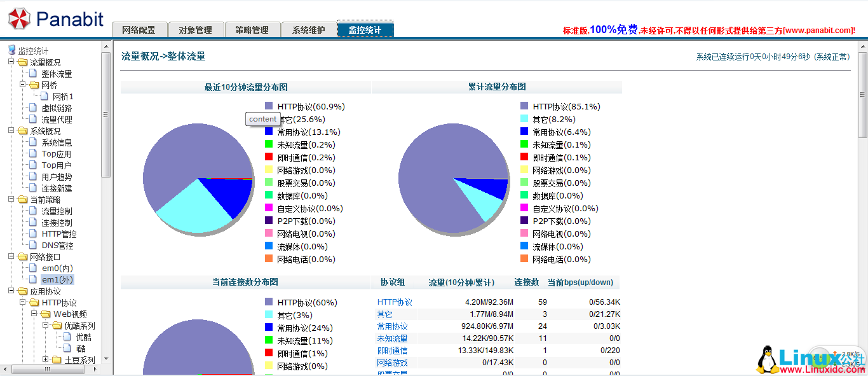
Task: Click the page icon beside Top应用
Action: (34, 154)
